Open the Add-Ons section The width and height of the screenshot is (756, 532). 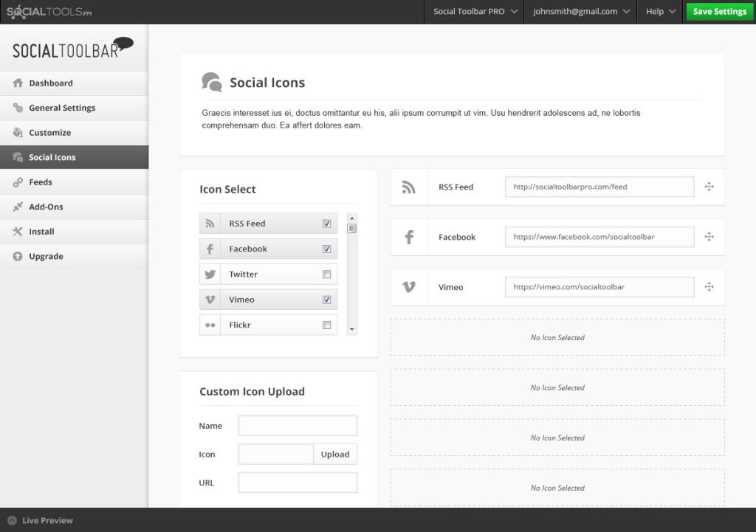pos(75,207)
